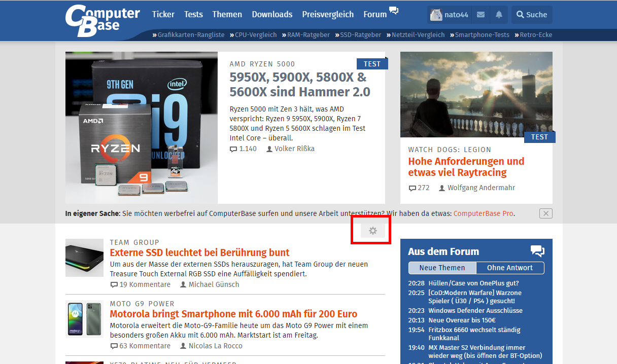Viewport: 617px width, 364px height.
Task: Open 19 Kommentare of the SSD article
Action: 140,284
